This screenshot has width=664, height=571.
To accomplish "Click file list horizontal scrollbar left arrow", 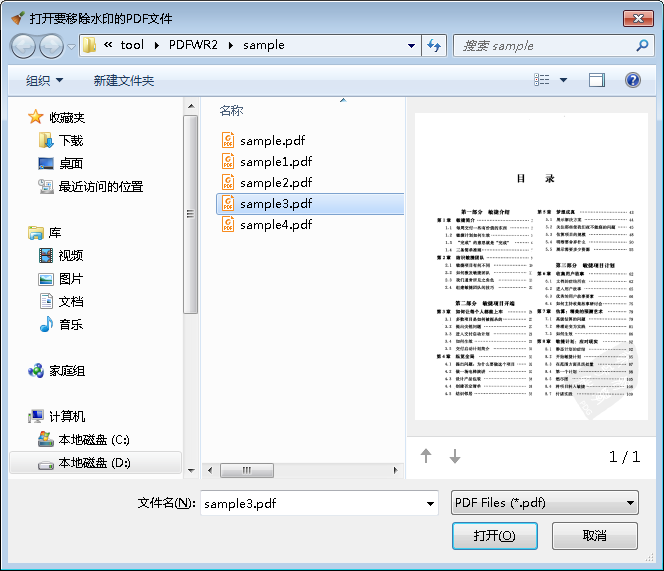I will pos(210,470).
